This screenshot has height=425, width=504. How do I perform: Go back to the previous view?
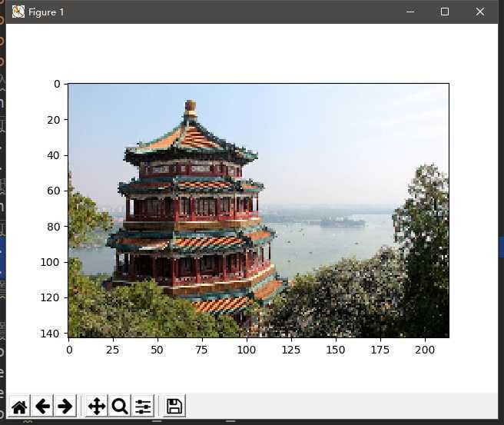pyautogui.click(x=42, y=407)
